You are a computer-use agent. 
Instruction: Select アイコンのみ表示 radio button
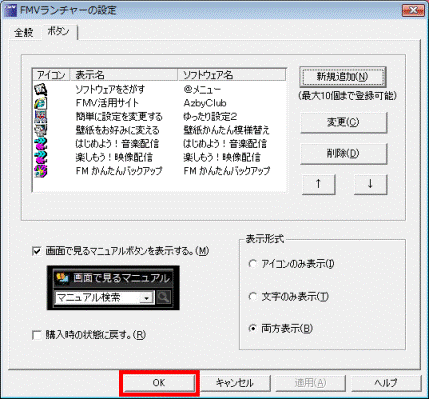point(253,264)
